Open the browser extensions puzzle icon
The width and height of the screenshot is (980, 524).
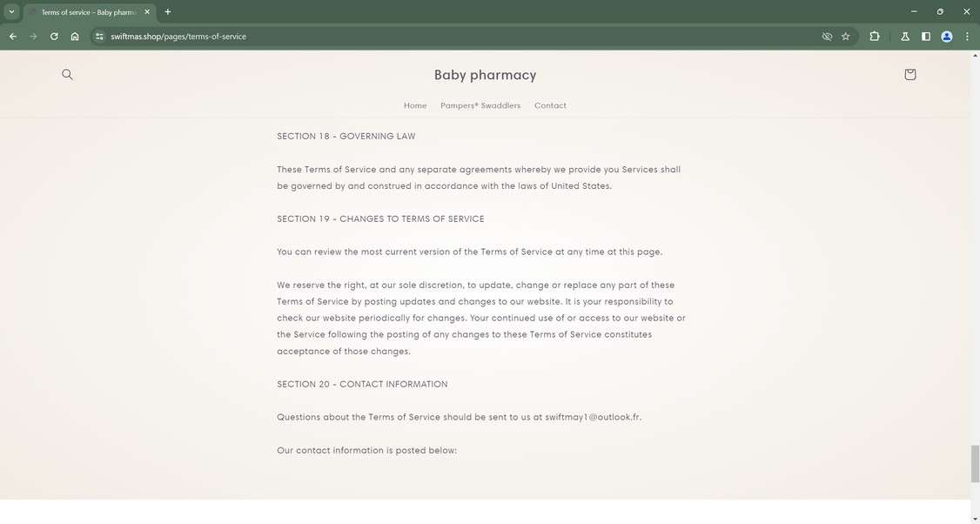pos(874,36)
